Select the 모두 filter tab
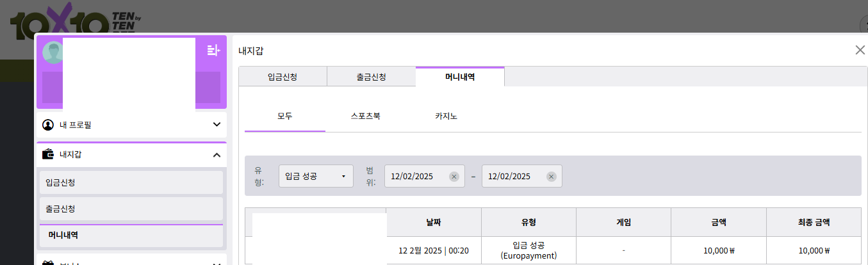 click(285, 116)
